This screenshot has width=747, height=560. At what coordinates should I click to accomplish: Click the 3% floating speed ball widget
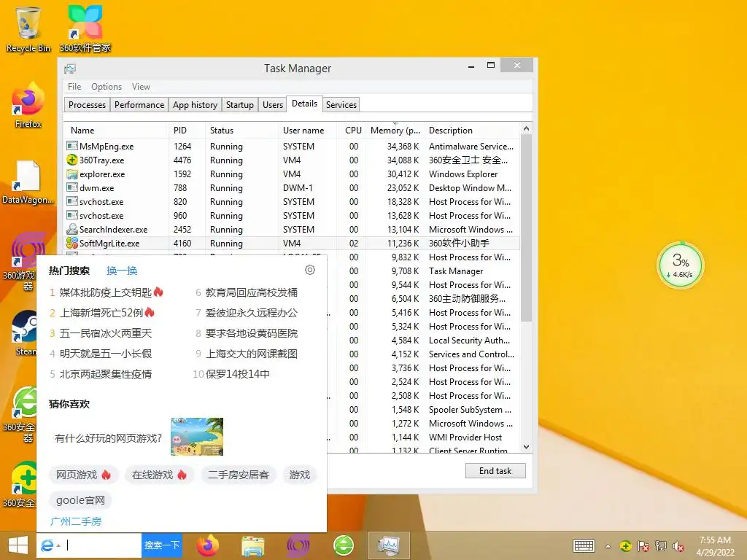tap(681, 265)
